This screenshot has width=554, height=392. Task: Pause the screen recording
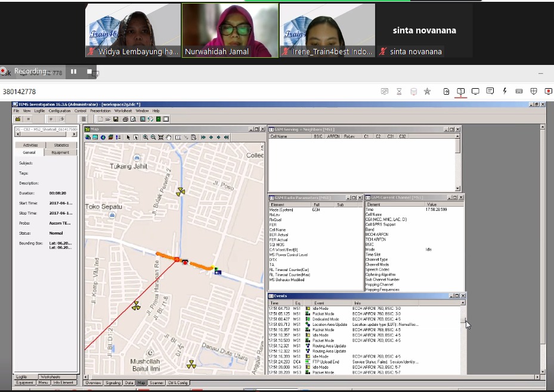click(x=73, y=71)
